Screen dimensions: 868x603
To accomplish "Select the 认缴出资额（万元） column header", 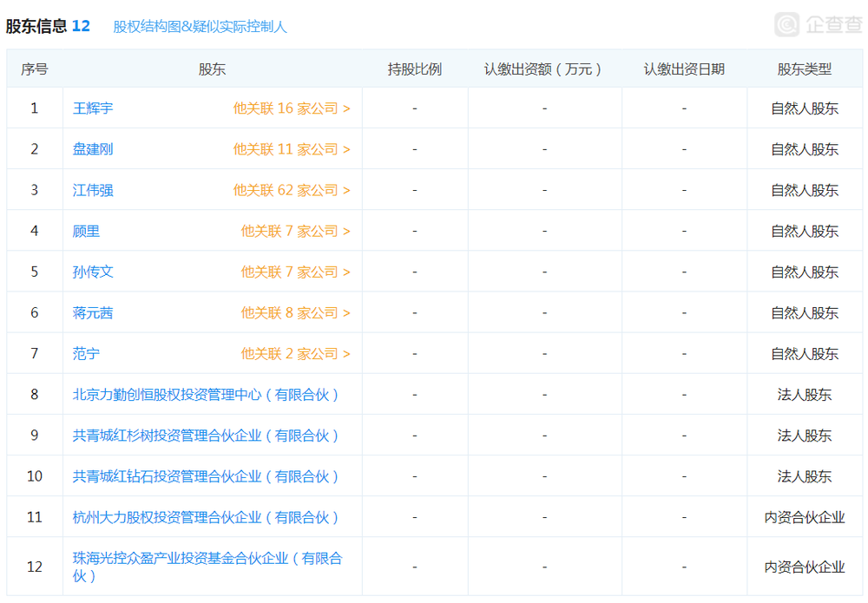I will coord(544,69).
